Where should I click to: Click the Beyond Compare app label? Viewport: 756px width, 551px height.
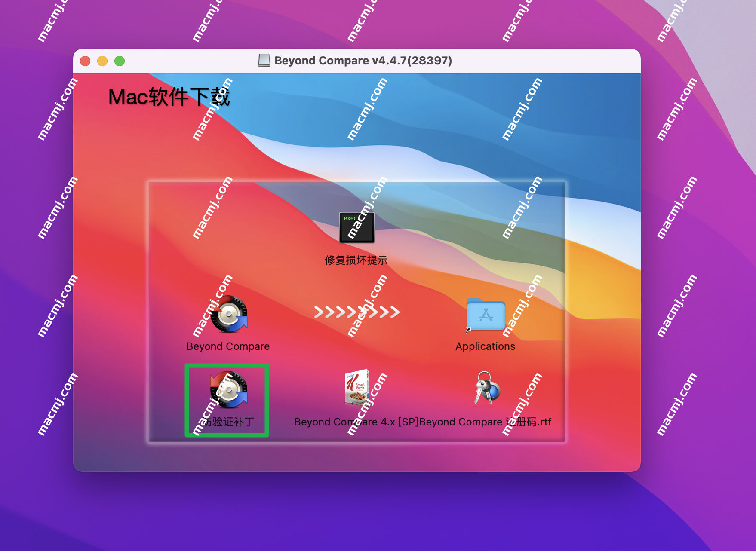(x=228, y=346)
